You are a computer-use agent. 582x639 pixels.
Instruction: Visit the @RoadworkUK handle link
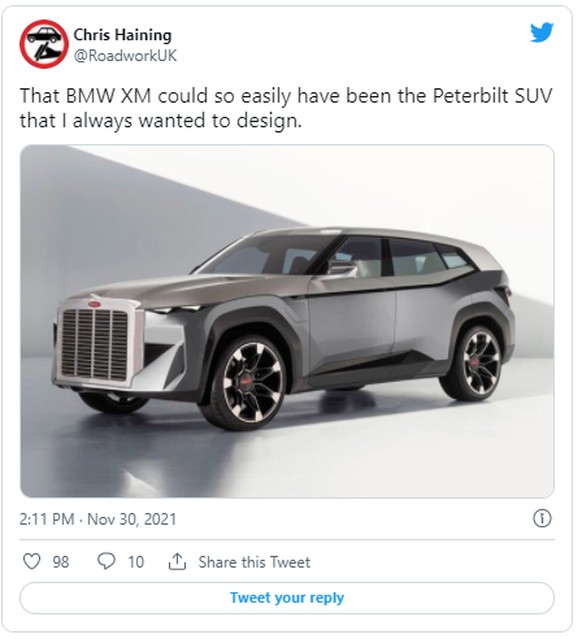pos(125,55)
